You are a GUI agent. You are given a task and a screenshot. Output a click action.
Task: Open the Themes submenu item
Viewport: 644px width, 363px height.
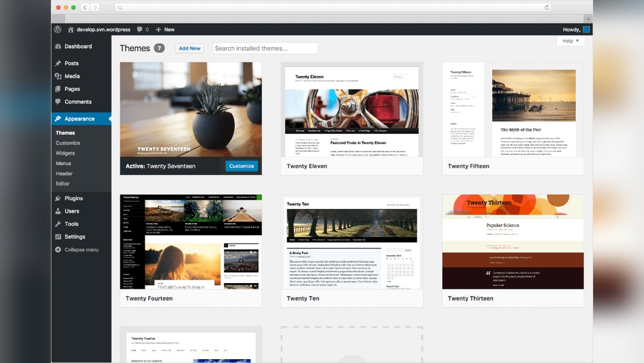point(65,133)
